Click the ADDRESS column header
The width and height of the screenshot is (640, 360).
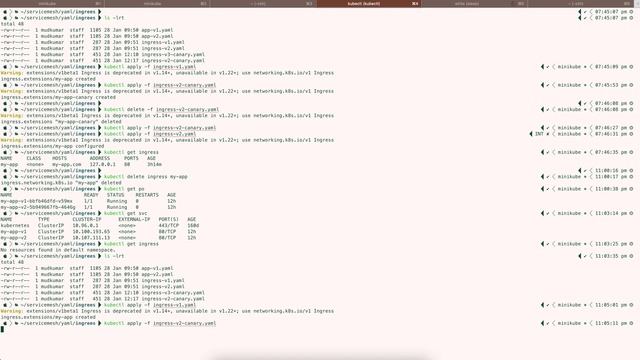100,158
